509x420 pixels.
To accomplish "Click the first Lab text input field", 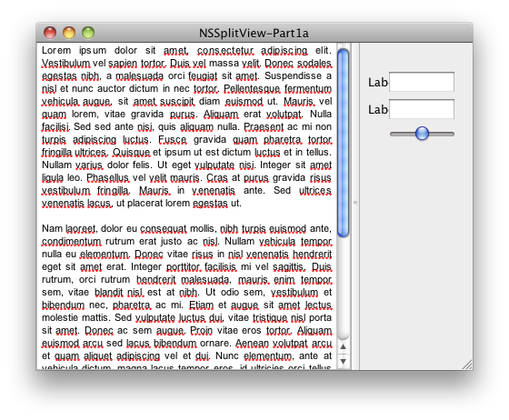I will (422, 82).
